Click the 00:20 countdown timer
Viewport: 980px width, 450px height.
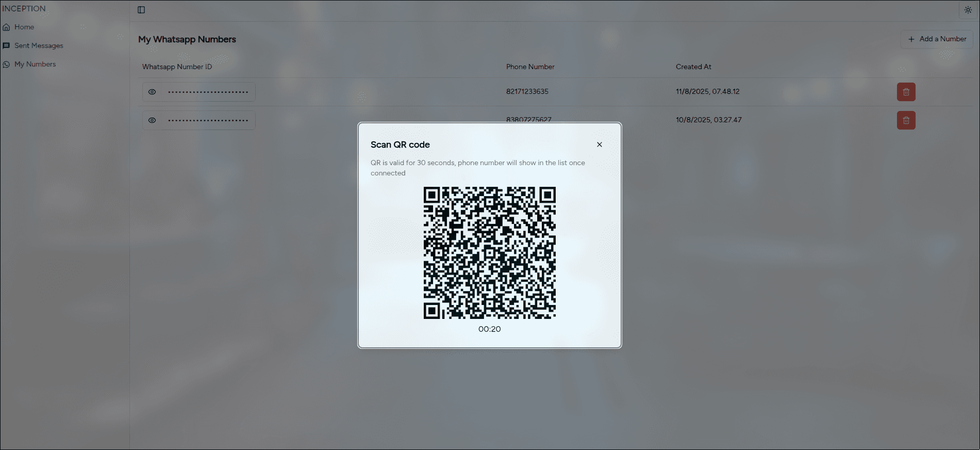tap(490, 329)
